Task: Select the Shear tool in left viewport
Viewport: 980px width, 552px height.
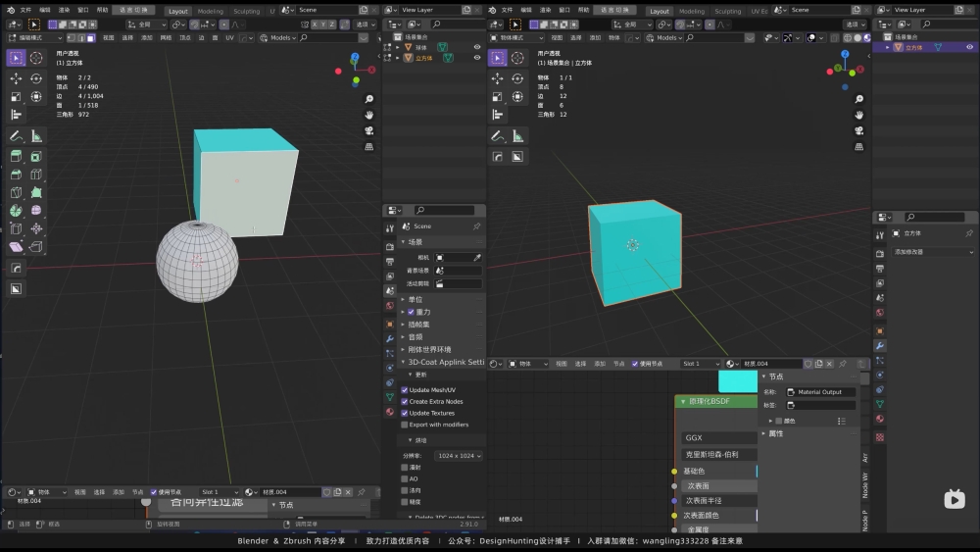Action: [x=17, y=247]
